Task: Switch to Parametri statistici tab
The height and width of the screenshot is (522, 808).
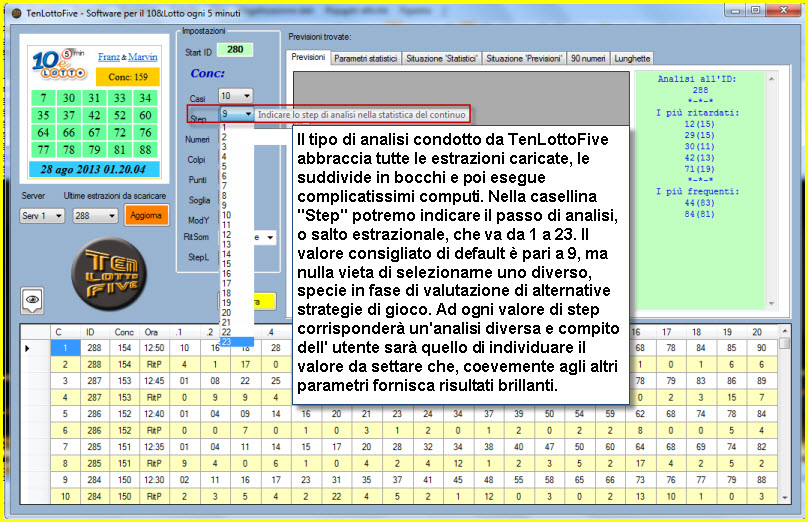Action: (x=365, y=59)
